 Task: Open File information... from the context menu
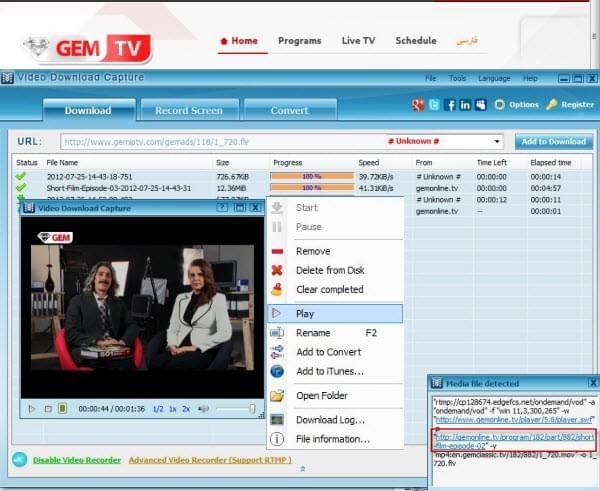click(x=335, y=439)
